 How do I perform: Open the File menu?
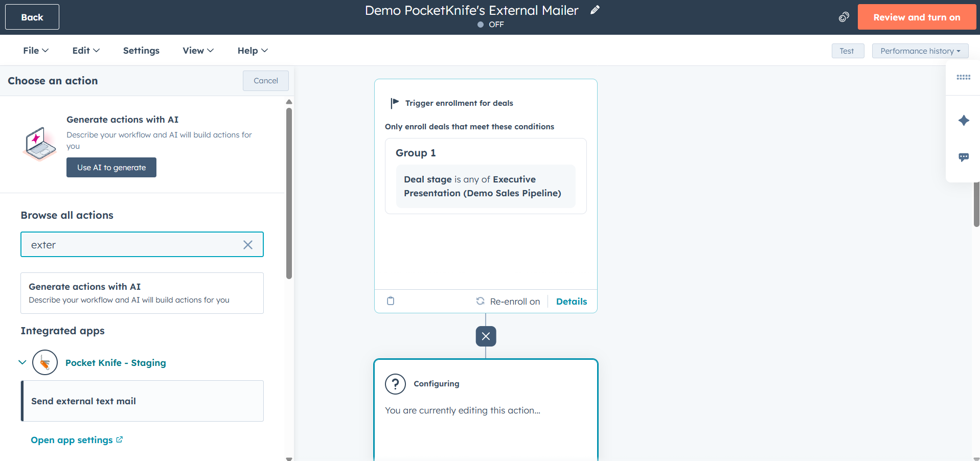35,51
